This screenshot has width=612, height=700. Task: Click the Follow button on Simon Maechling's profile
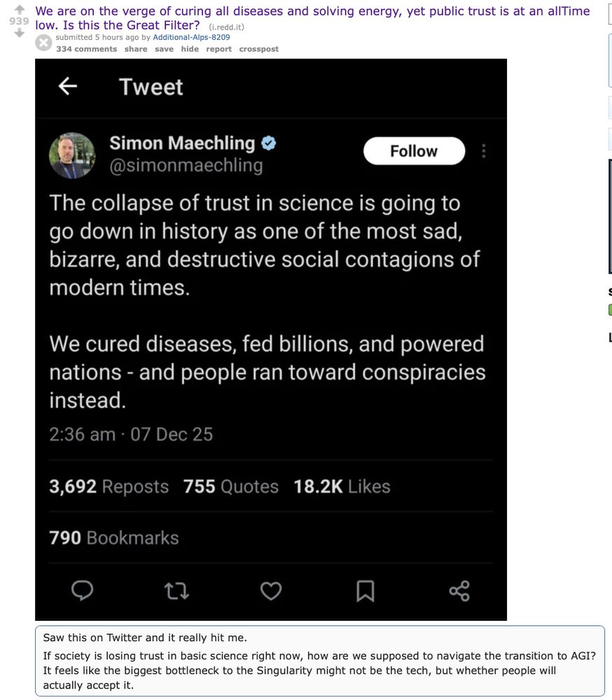413,150
